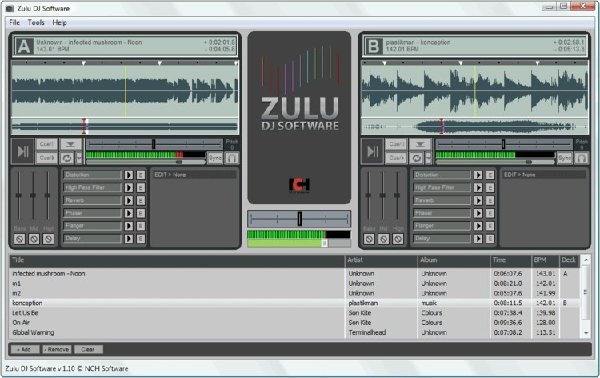This screenshot has width=600, height=378.
Task: Open the File menu
Action: point(15,23)
